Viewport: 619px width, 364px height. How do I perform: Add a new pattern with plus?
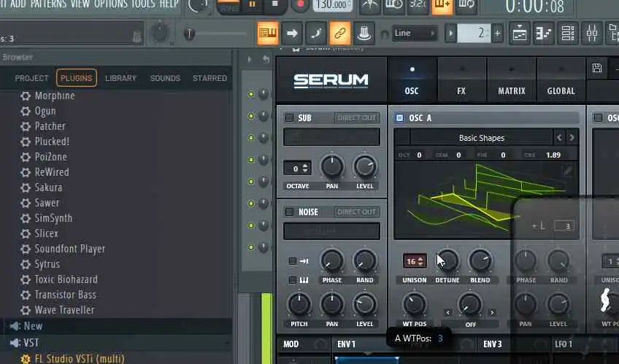[497, 34]
